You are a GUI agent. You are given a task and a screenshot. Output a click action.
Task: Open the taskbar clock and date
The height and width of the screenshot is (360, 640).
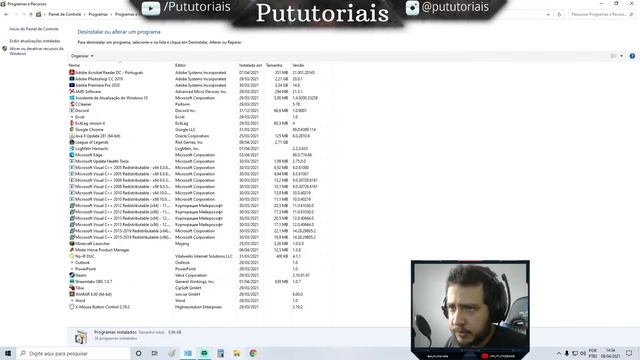coord(610,353)
